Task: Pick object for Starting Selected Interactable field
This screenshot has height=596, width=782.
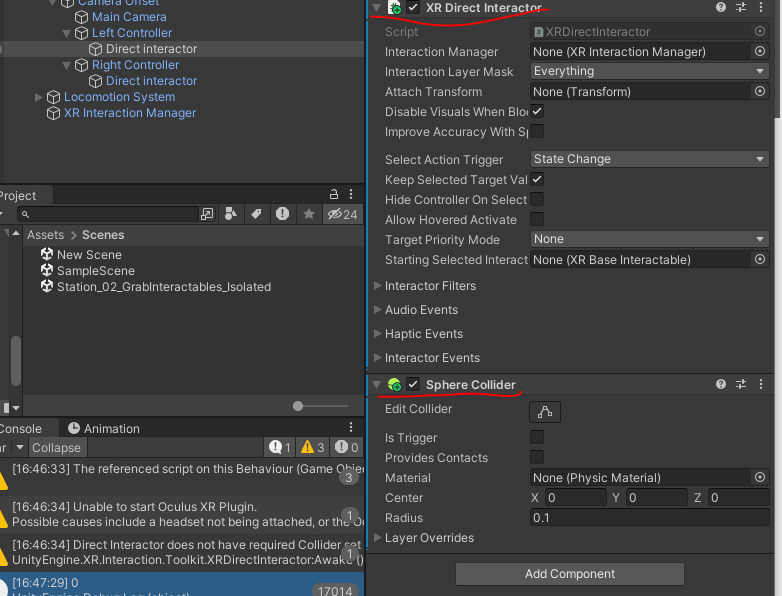Action: pos(760,259)
